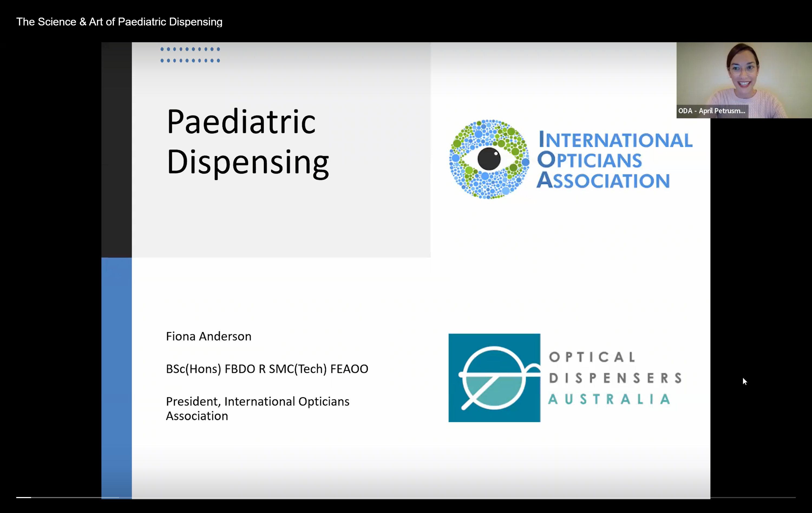The width and height of the screenshot is (812, 513).
Task: Select the presenter webcam thumbnail
Action: 744,80
